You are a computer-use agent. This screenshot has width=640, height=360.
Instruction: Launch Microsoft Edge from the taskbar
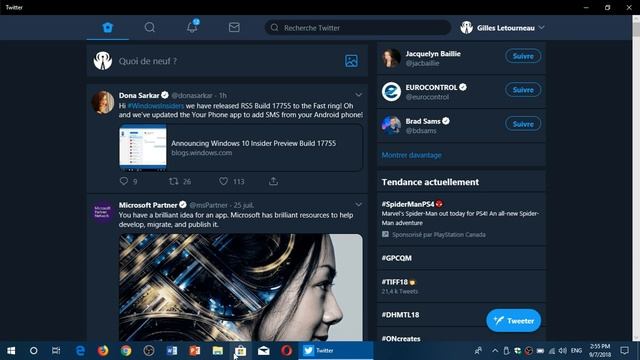click(x=80, y=351)
